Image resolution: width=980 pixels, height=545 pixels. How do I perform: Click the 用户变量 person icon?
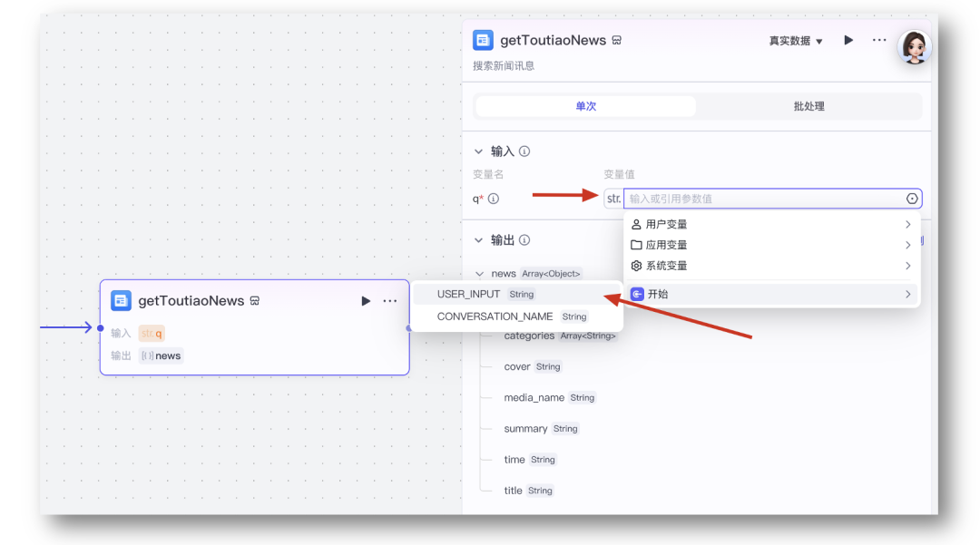pyautogui.click(x=636, y=224)
